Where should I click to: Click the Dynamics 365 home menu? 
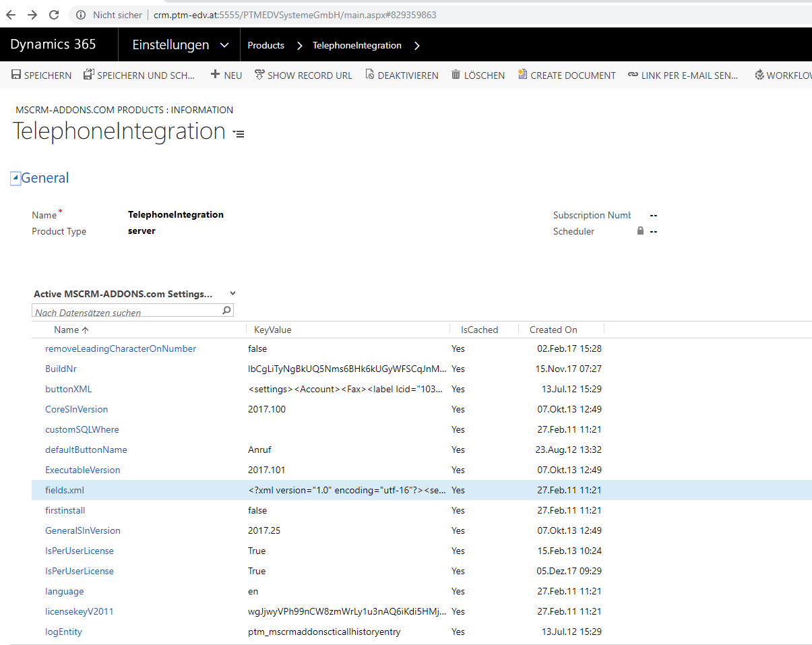point(53,45)
